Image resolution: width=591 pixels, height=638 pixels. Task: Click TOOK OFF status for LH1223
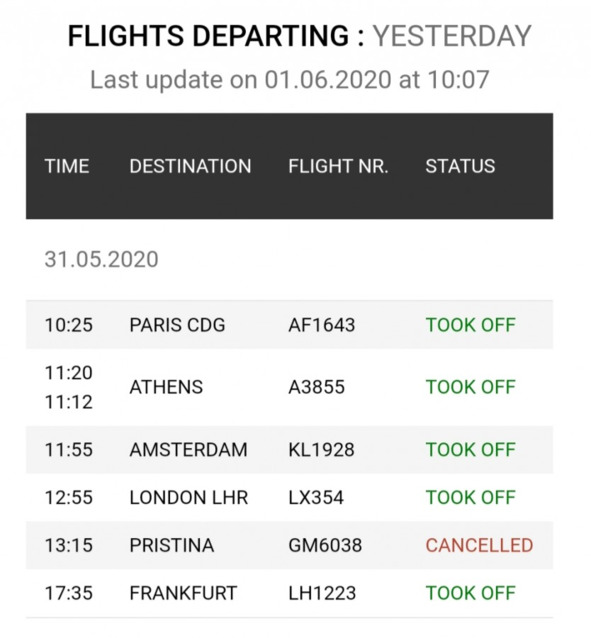click(x=471, y=593)
